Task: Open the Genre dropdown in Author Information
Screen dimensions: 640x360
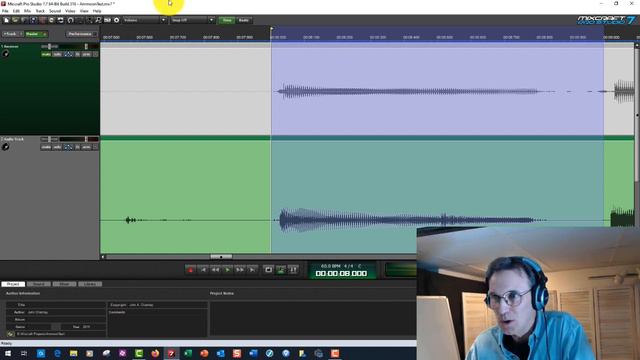Action: pyautogui.click(x=56, y=327)
